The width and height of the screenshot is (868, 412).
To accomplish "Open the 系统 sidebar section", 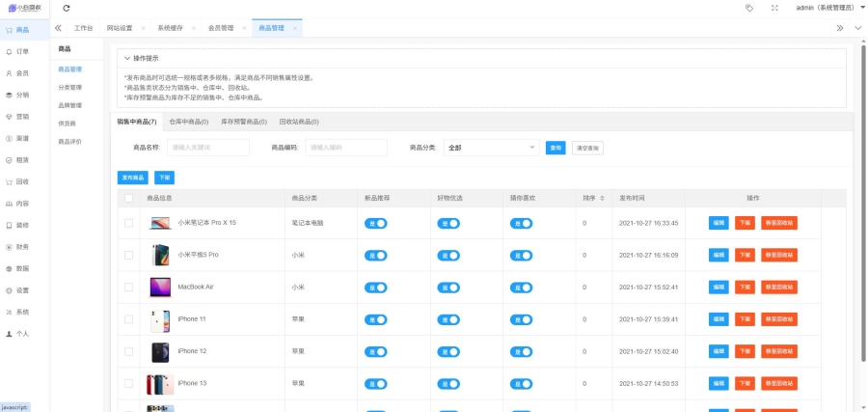I will 24,312.
